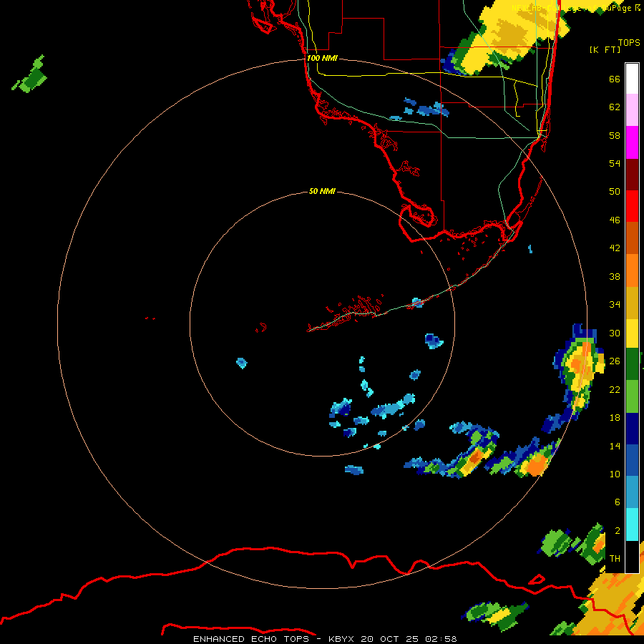Screen dimensions: 644x644
Task: Click the legend value '18'
Action: click(x=615, y=418)
